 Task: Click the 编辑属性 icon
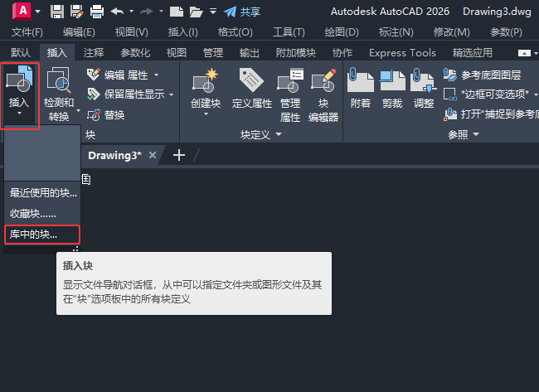[93, 75]
